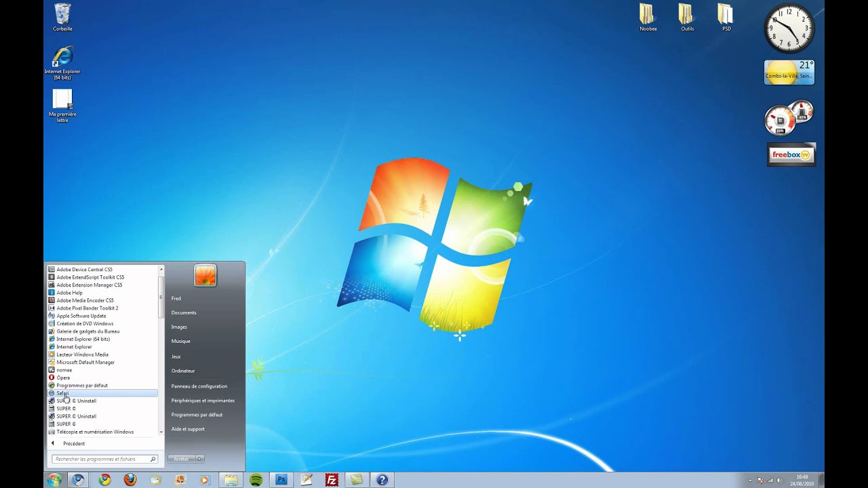Launch Adobe Device Central CS5
The height and width of the screenshot is (488, 868).
(103, 269)
